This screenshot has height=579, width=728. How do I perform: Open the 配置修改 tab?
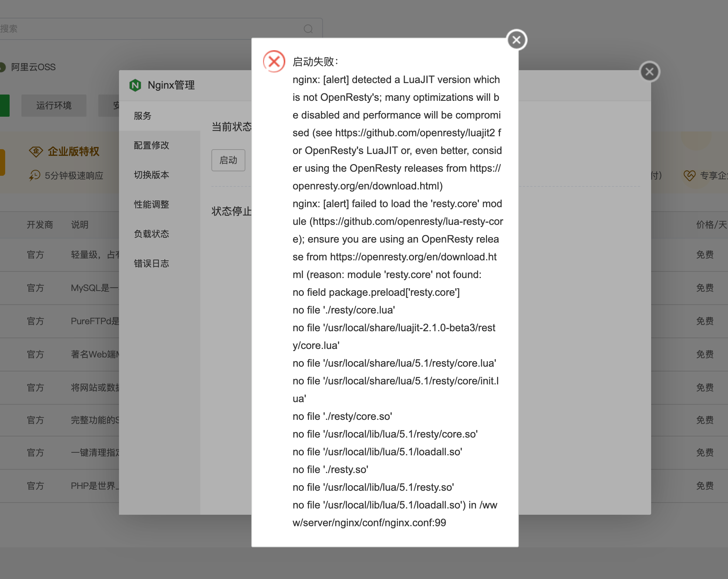[160, 145]
